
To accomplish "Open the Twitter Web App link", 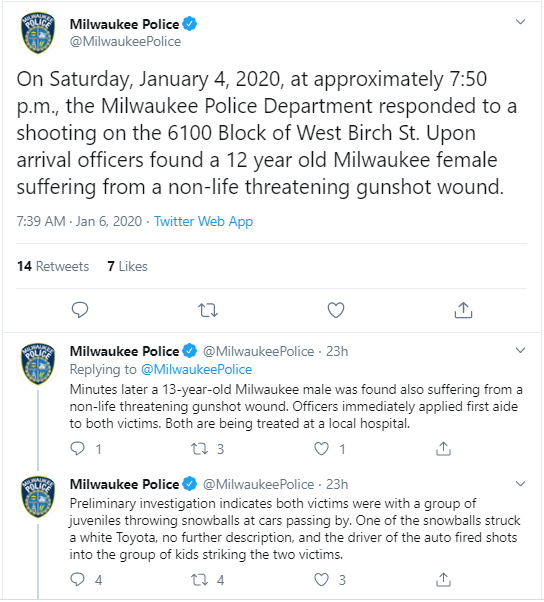I will point(203,222).
